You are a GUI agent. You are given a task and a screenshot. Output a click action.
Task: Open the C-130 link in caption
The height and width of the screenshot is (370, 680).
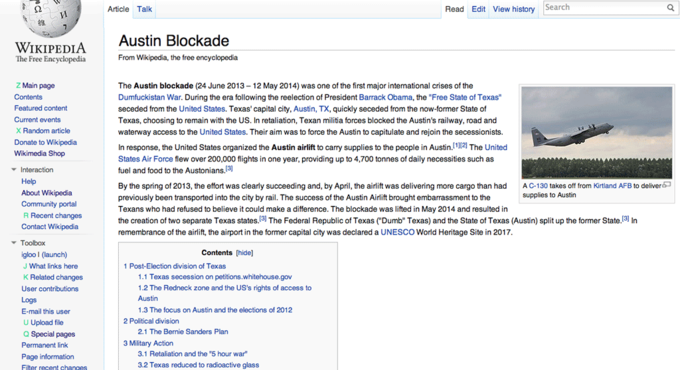pos(538,186)
